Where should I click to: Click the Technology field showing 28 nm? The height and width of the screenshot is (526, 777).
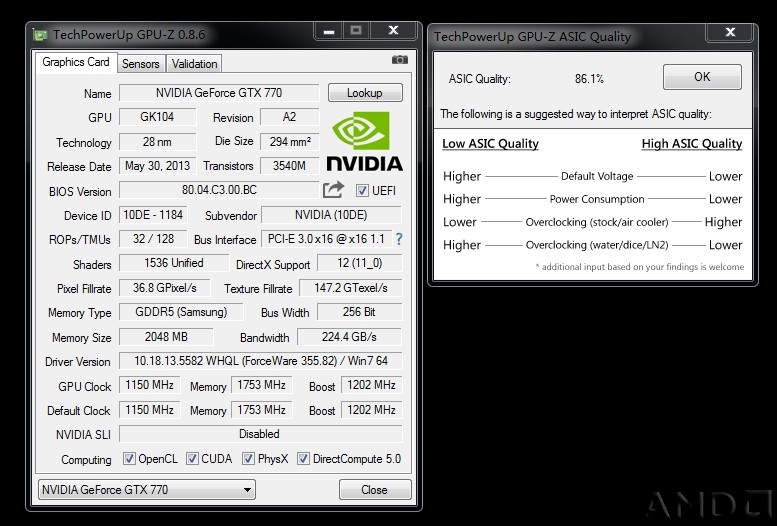coord(157,142)
